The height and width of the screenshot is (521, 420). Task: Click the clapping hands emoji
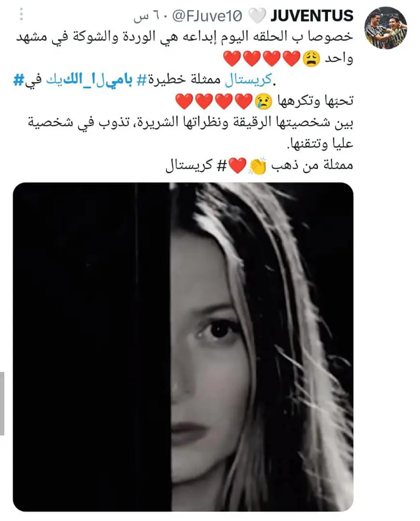tap(257, 165)
